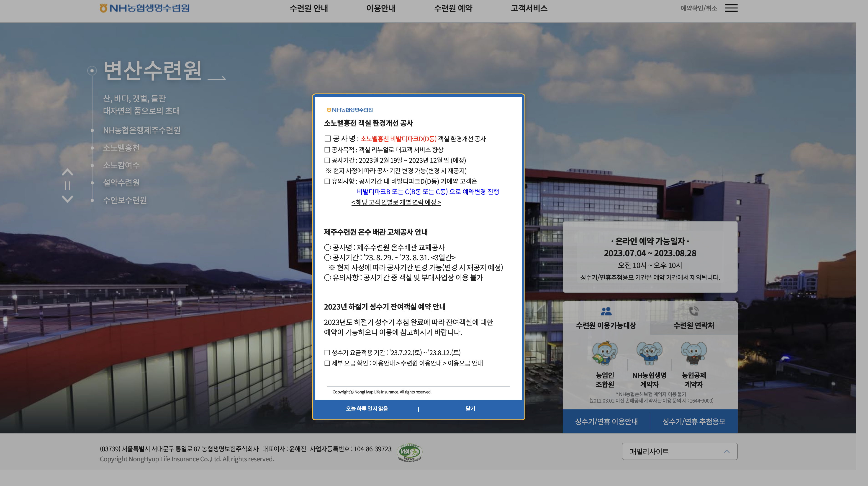Click the WA web accessibility badge
The height and width of the screenshot is (486, 868).
coord(409,452)
